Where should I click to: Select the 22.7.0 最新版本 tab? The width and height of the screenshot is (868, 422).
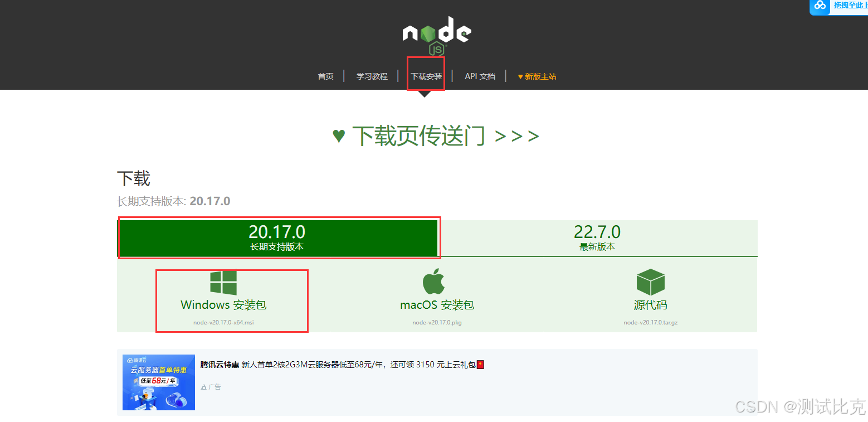tap(597, 238)
